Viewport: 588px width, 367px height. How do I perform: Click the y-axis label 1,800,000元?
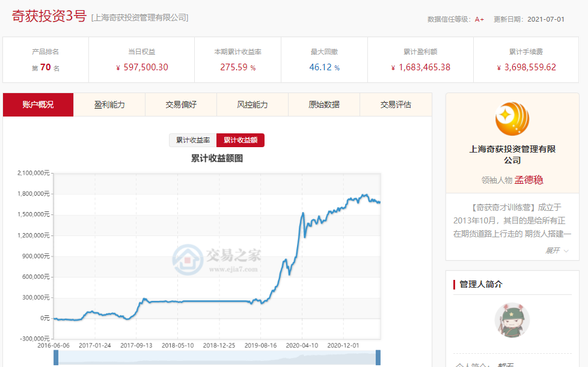point(34,193)
